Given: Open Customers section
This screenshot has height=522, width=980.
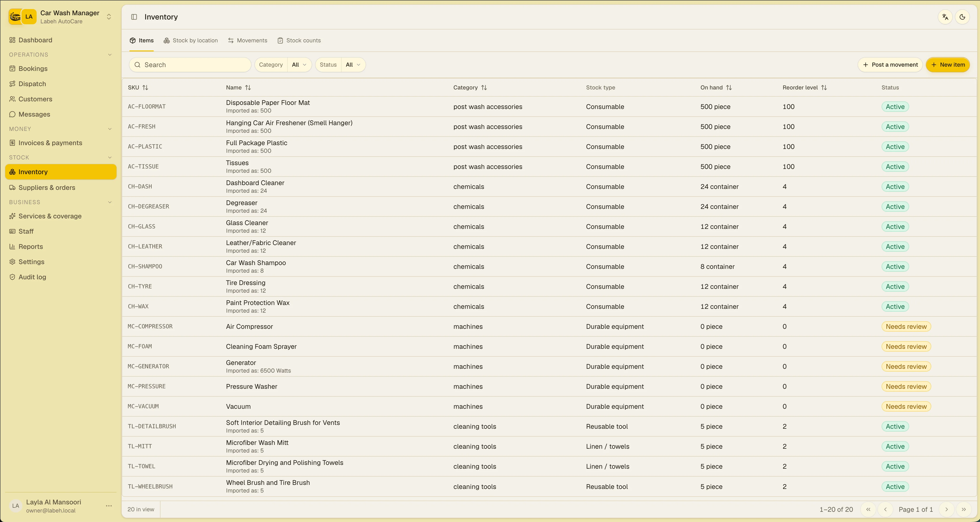Looking at the screenshot, I should (x=61, y=99).
